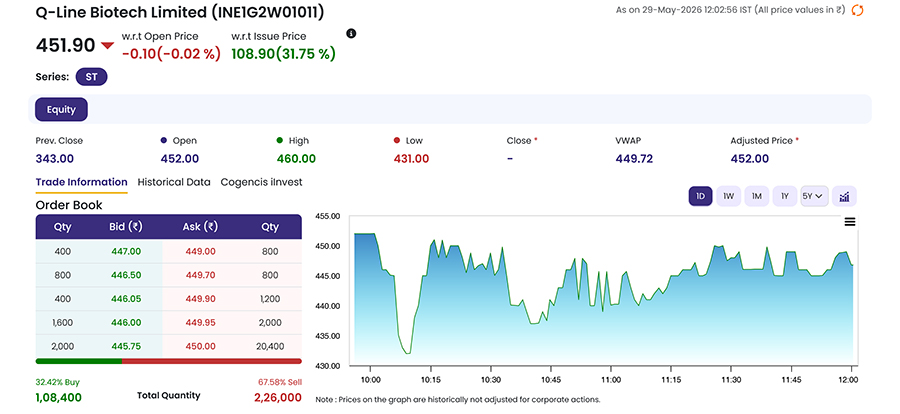Click the buy/sell ratio bar

point(168,361)
